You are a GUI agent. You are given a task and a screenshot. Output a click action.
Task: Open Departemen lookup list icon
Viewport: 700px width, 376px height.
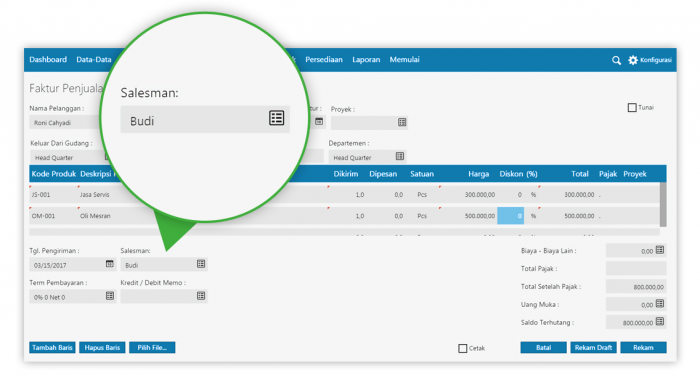point(400,156)
